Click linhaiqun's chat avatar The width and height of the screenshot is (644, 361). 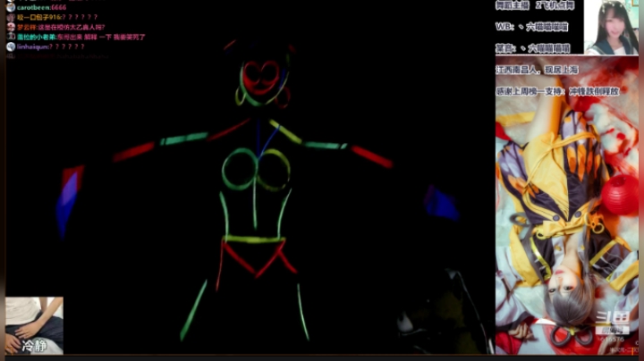(x=11, y=46)
